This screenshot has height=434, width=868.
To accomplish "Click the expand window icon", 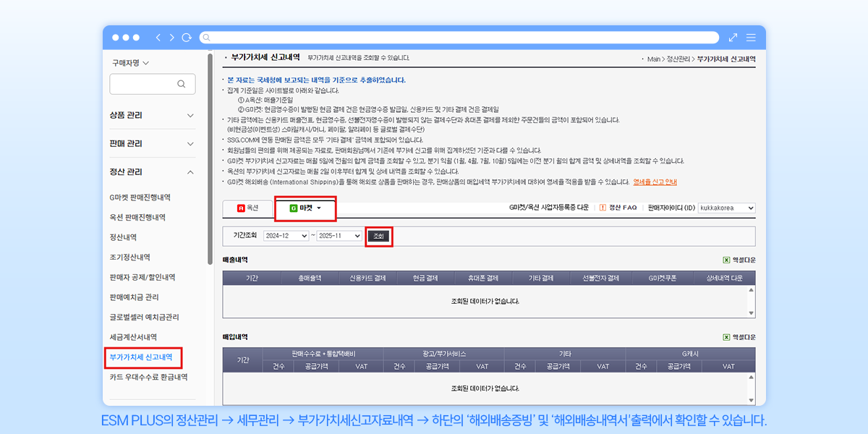I will (x=733, y=38).
